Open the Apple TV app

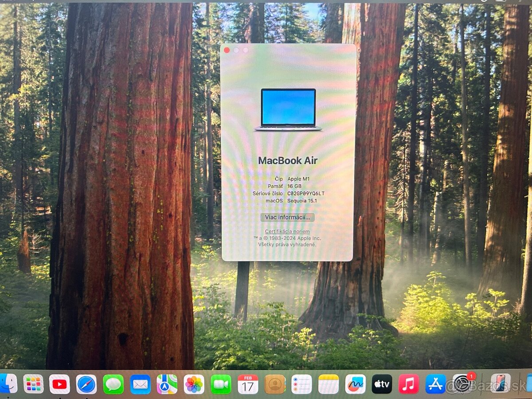tap(382, 384)
